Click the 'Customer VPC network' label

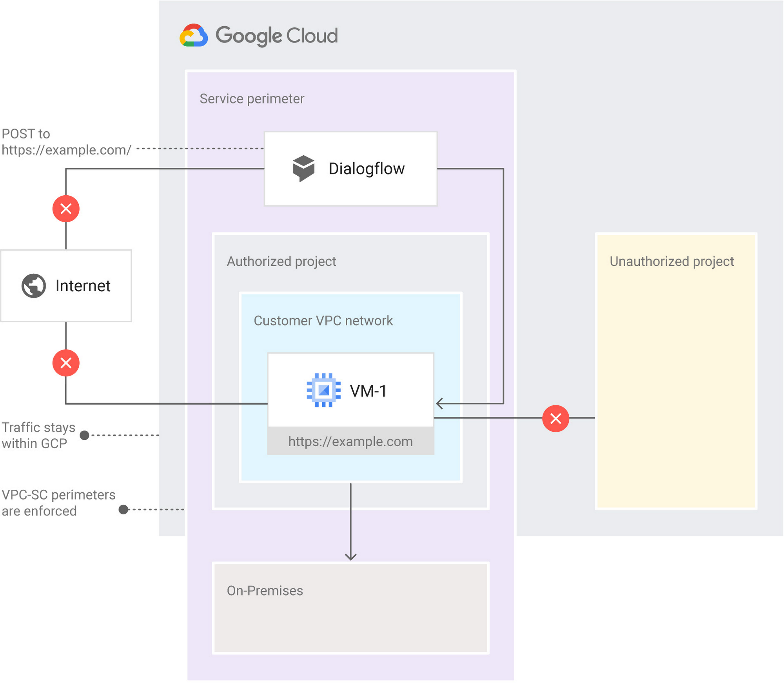pos(323,321)
